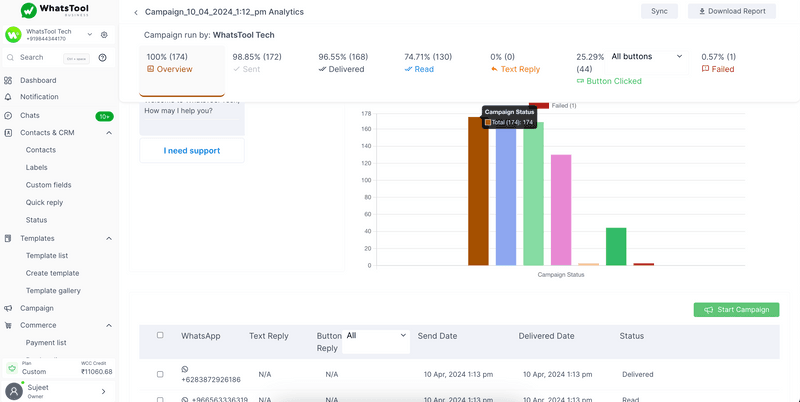
Task: Check the row for +6283872926186
Action: coord(160,374)
